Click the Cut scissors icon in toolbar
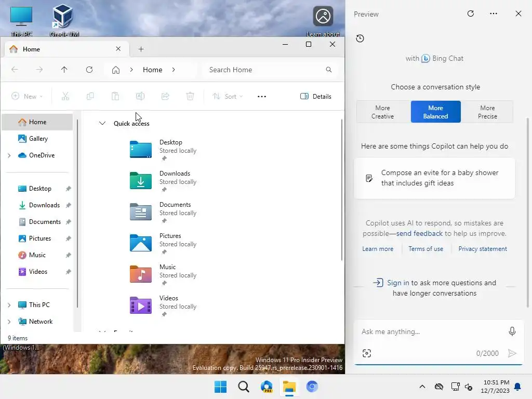The height and width of the screenshot is (399, 532). [65, 96]
